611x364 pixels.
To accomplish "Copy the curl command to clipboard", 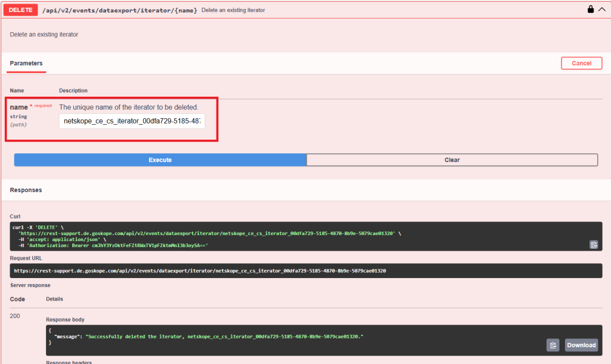I will 594,245.
